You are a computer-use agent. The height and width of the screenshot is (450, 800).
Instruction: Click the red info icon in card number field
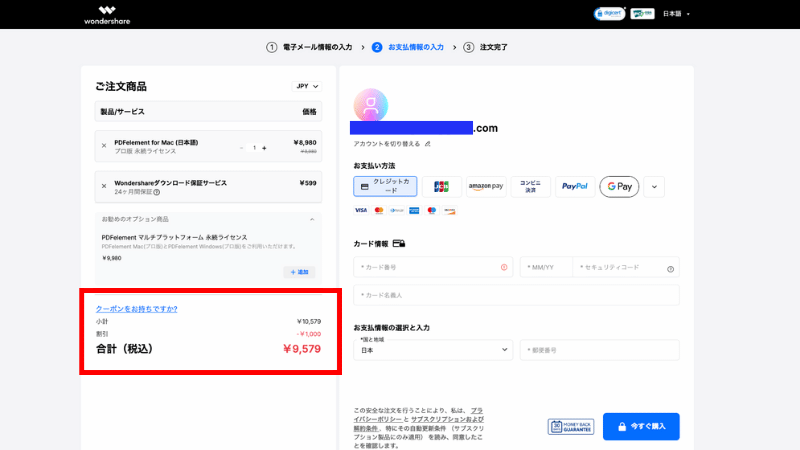click(x=504, y=267)
